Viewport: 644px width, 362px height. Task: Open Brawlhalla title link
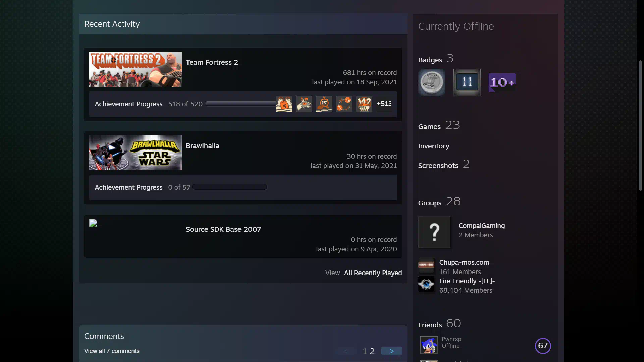click(x=203, y=146)
